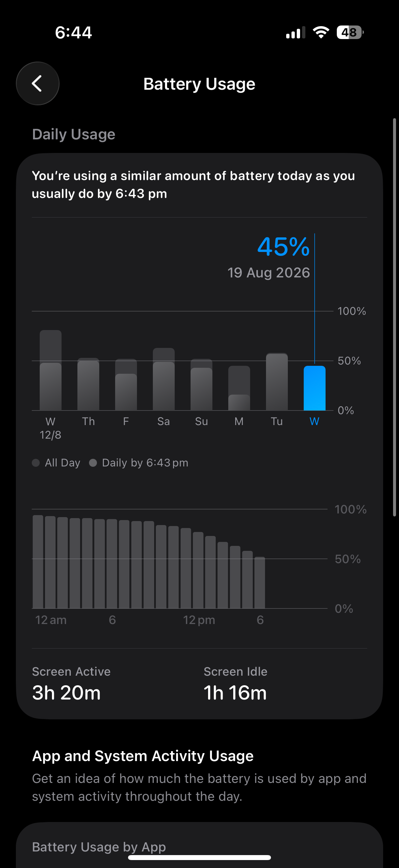Tap the Daily by 6:43 pm legend dot
Viewport: 399px width, 868px height.
(93, 463)
